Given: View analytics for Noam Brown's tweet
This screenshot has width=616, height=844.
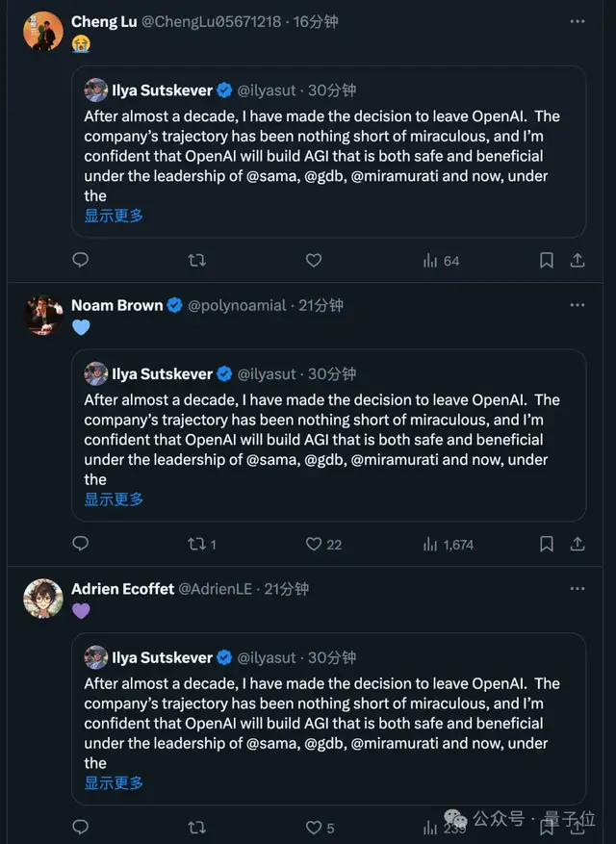Looking at the screenshot, I should (x=430, y=544).
